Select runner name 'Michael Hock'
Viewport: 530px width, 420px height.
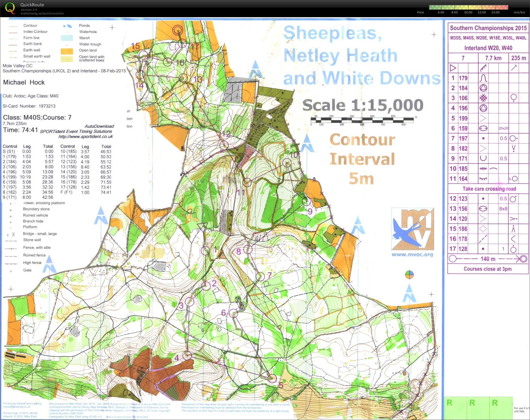[24, 83]
